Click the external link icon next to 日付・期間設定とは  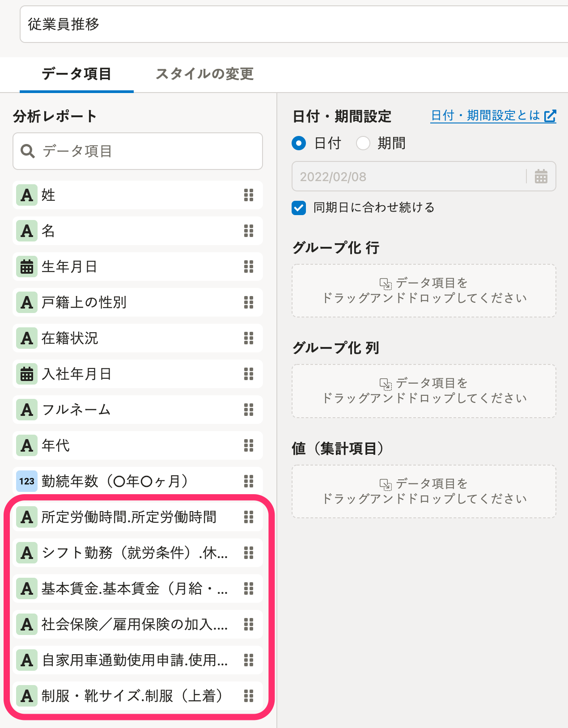tap(550, 116)
